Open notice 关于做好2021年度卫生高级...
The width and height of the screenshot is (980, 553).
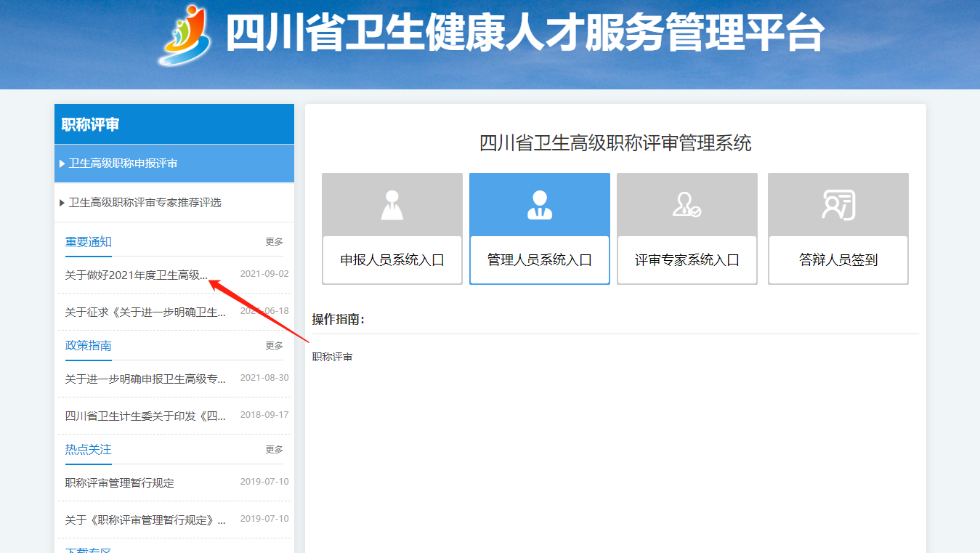(x=137, y=275)
